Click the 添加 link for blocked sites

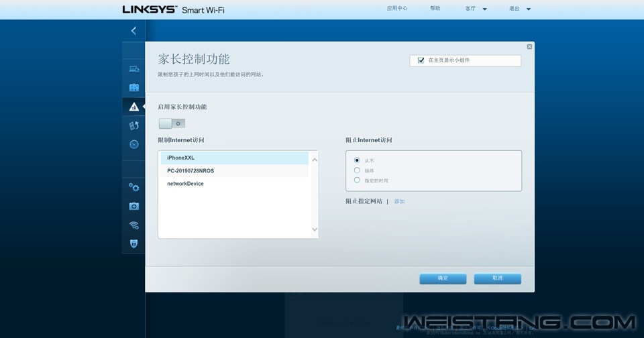coord(399,201)
